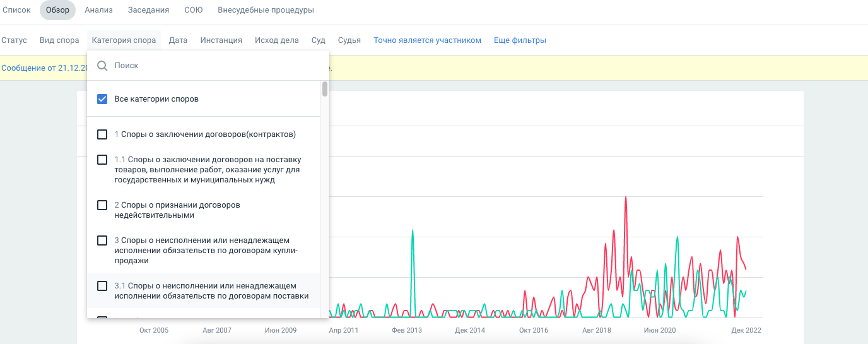Tick category 1.1 государственных и муниципальных нужд
This screenshot has width=868, height=344.
point(102,160)
